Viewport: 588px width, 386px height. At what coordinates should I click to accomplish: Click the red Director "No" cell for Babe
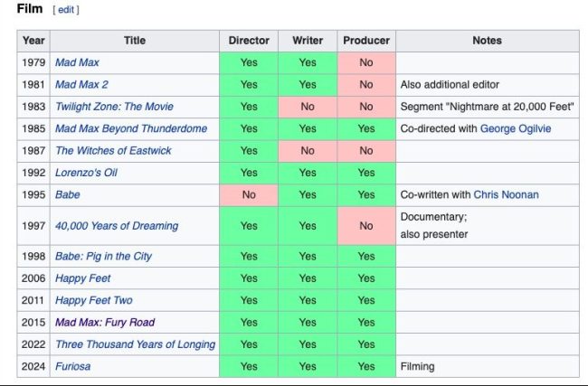[x=249, y=194]
